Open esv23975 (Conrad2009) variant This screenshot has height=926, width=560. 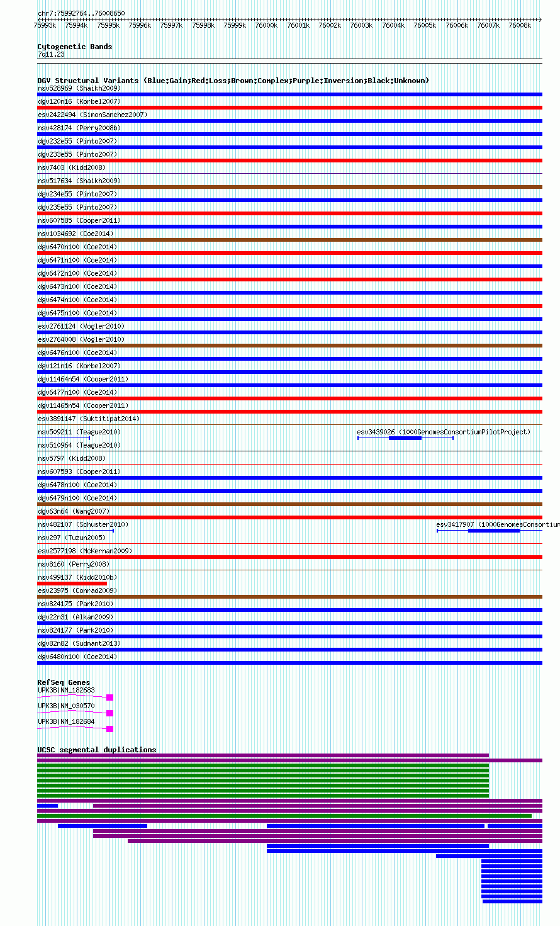(77, 590)
